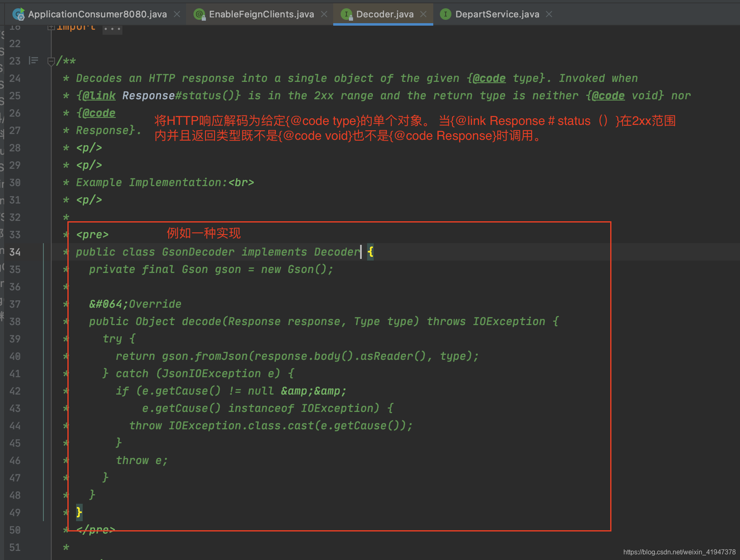The height and width of the screenshot is (560, 740).
Task: Close the ApplicationConsumer8080.java tab
Action: coord(177,14)
